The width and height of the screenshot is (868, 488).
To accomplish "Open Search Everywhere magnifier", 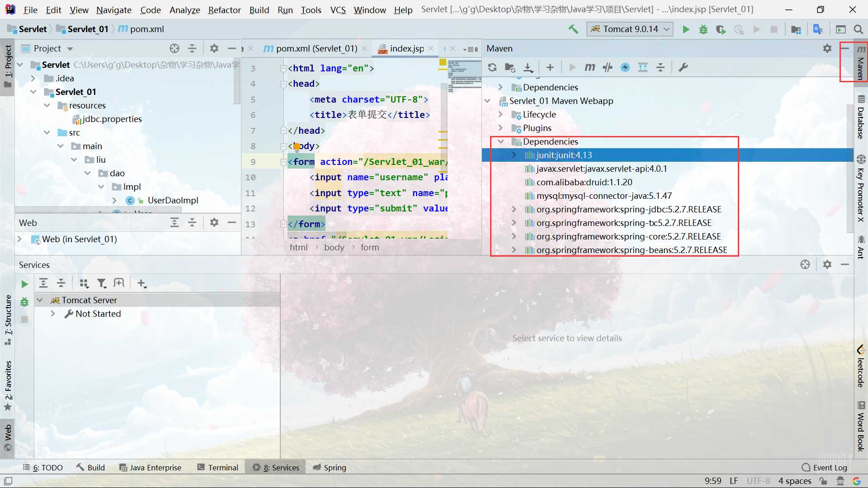I will coord(859,29).
